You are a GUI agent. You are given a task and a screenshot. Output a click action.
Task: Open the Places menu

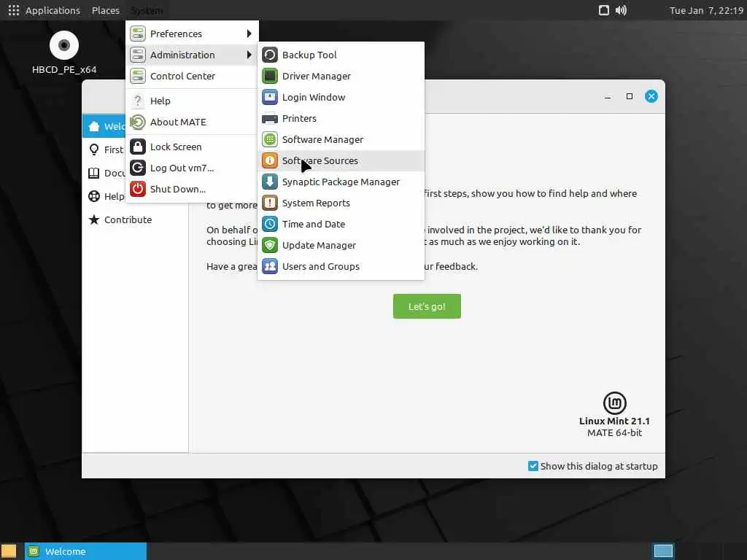pos(106,10)
